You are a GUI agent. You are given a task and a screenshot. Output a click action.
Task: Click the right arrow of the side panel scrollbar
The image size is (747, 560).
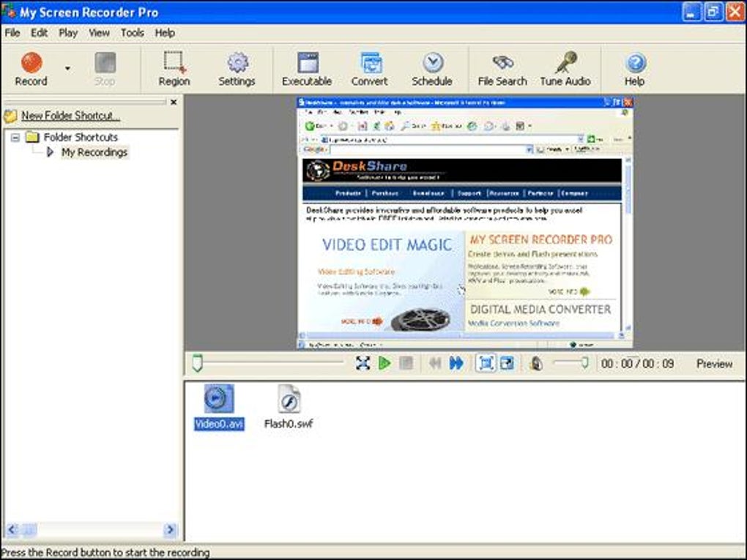(x=170, y=529)
